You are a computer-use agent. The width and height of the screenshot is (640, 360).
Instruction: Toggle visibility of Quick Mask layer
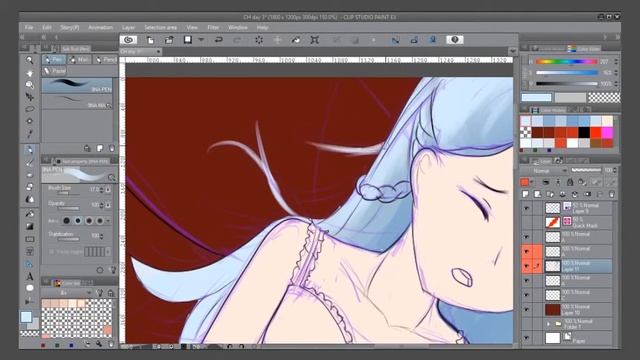pos(527,222)
